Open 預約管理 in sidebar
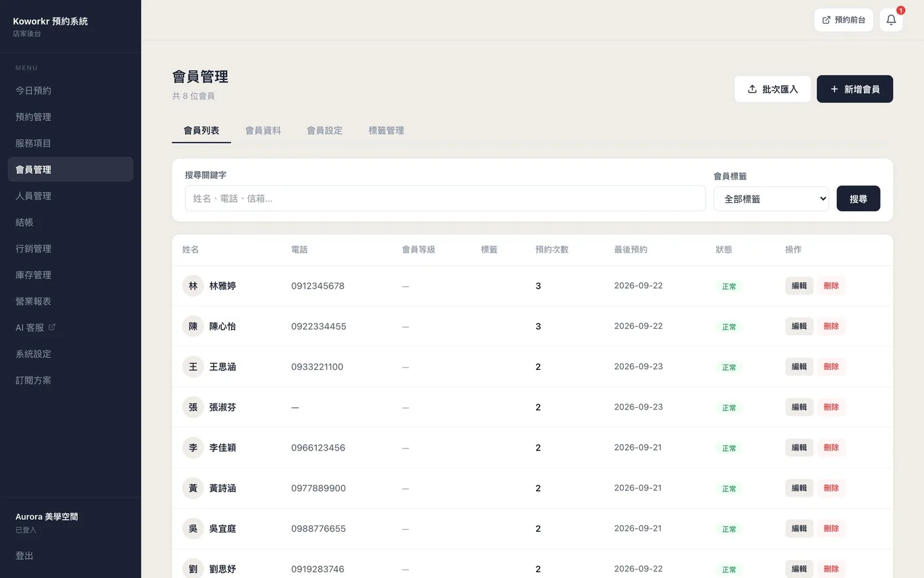The height and width of the screenshot is (578, 924). pyautogui.click(x=71, y=117)
